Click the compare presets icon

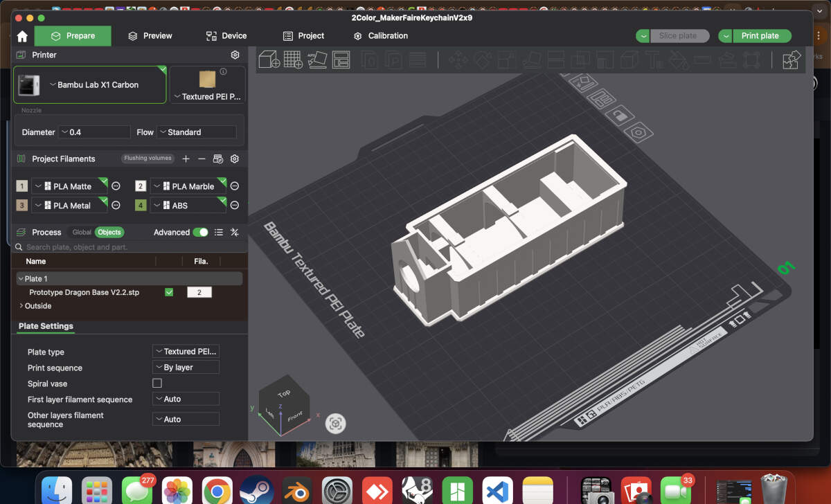click(x=235, y=233)
